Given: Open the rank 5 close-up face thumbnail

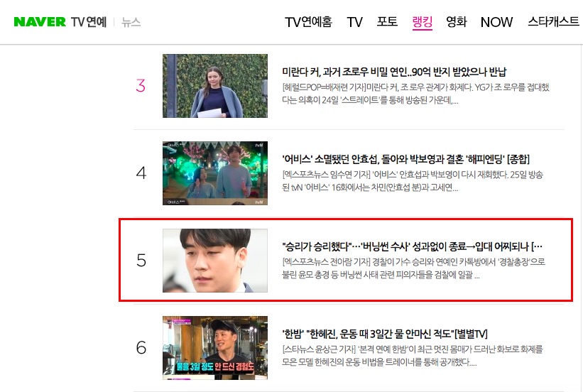Looking at the screenshot, I should pos(215,261).
